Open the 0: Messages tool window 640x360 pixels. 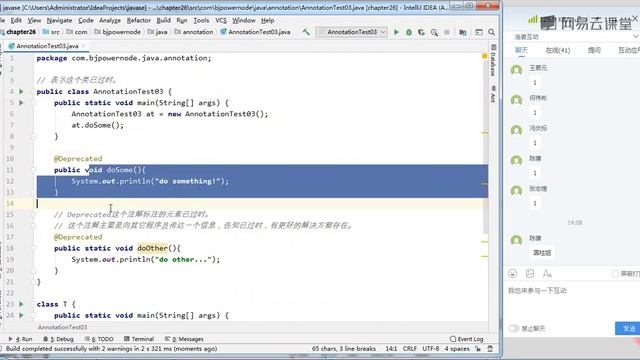tap(184, 339)
